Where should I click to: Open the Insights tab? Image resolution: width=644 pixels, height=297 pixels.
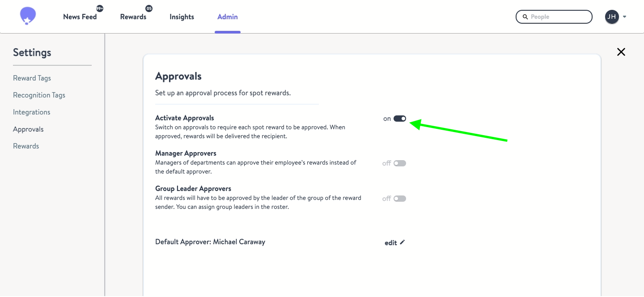point(182,17)
